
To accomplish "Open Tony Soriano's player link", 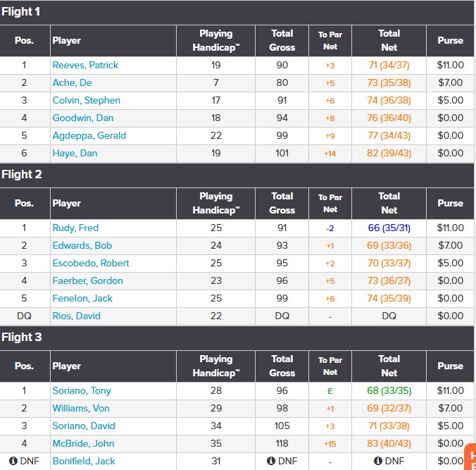I will 82,390.
